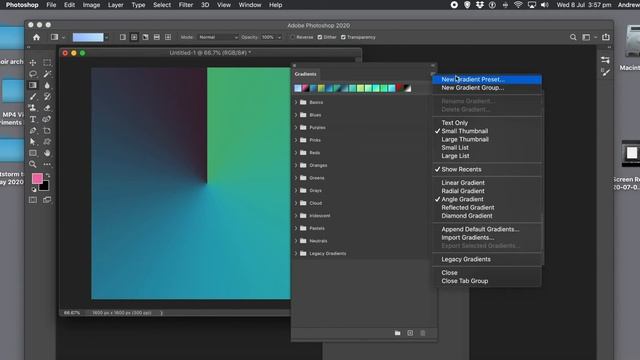Change screen mode icon at toolbar bottom
Screen dimensions: 640x360
tap(47, 200)
